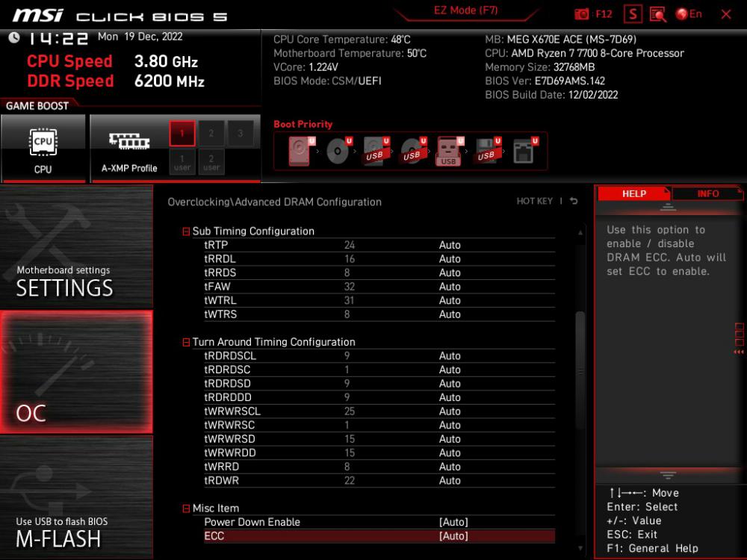Click the scroll-up arrow of the settings list

coord(580,232)
